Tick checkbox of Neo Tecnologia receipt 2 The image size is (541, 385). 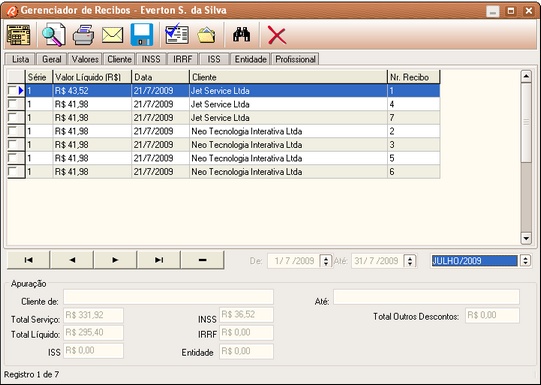click(13, 131)
